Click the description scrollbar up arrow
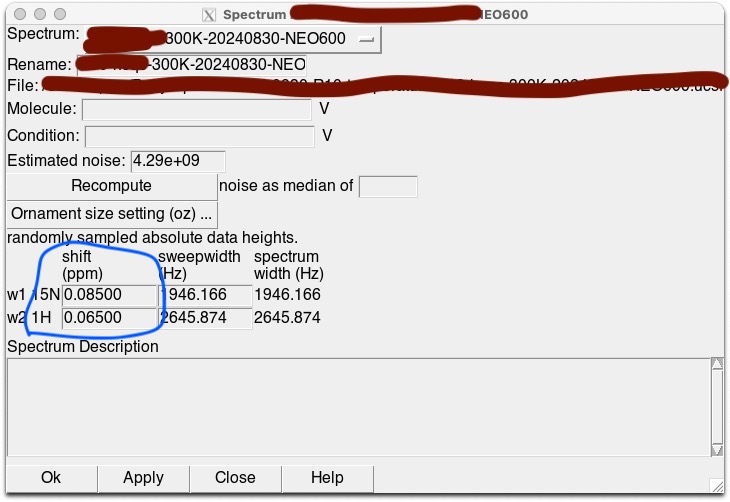The width and height of the screenshot is (730, 502). pos(716,365)
